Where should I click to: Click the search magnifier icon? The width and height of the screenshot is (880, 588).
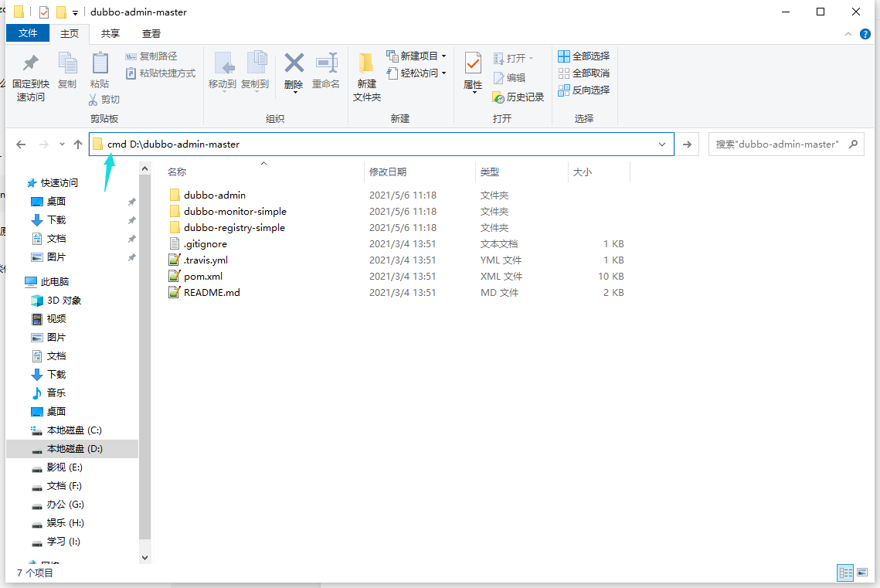tap(853, 144)
